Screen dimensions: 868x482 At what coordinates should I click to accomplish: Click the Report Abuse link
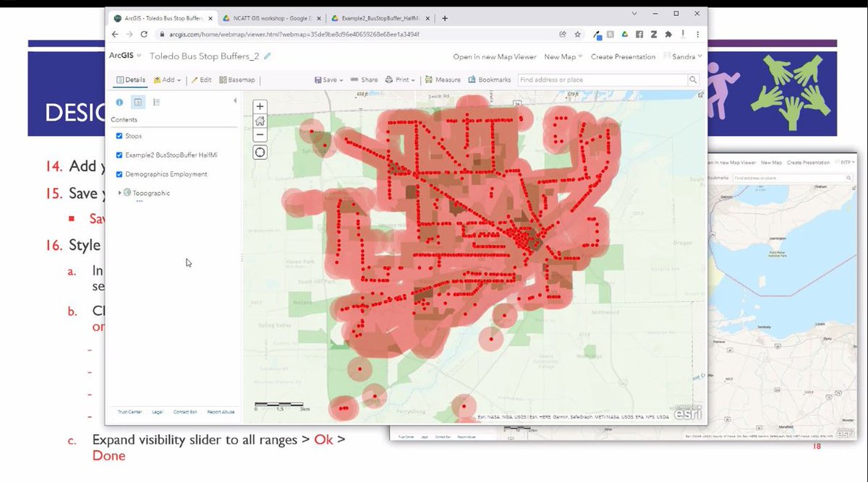click(221, 411)
